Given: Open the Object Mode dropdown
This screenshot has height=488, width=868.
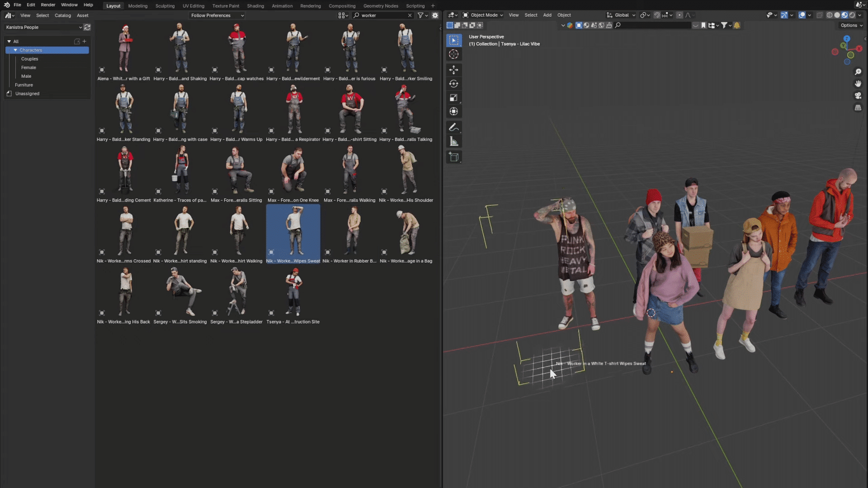Looking at the screenshot, I should [483, 15].
